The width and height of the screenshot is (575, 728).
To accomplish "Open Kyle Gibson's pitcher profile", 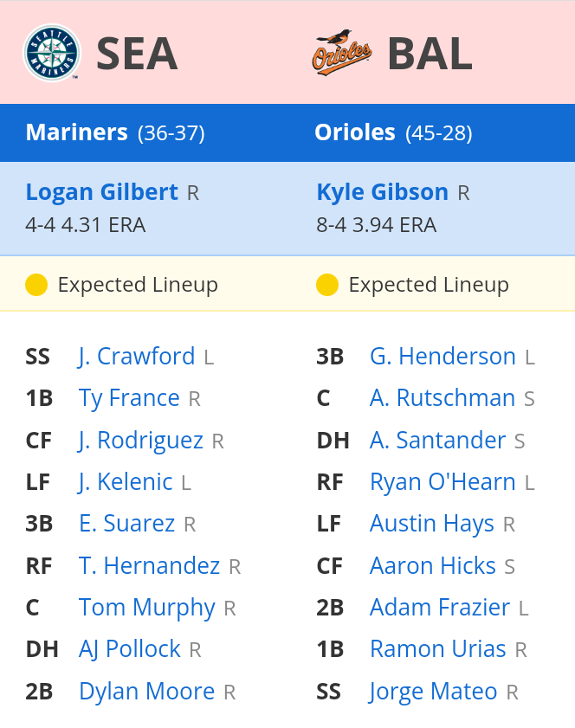I will (x=382, y=192).
